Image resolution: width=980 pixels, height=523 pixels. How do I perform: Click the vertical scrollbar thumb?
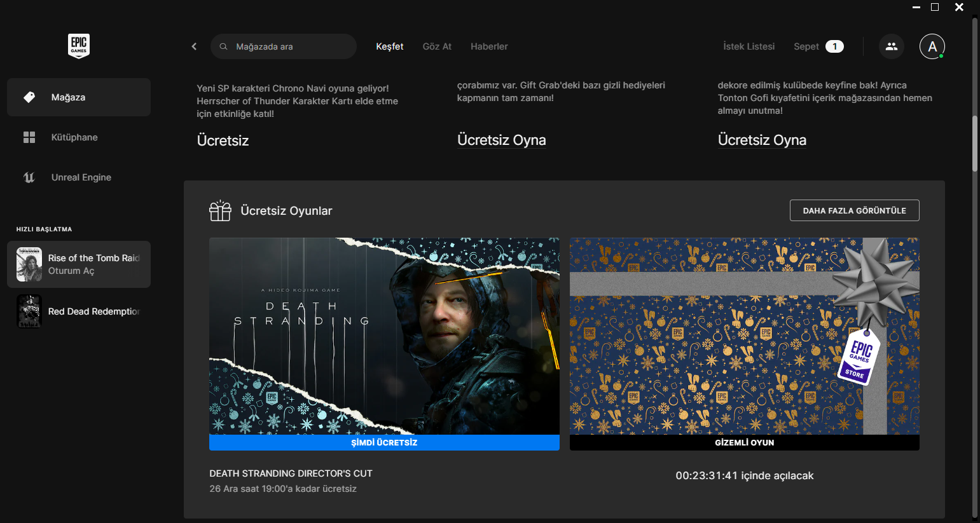click(974, 144)
